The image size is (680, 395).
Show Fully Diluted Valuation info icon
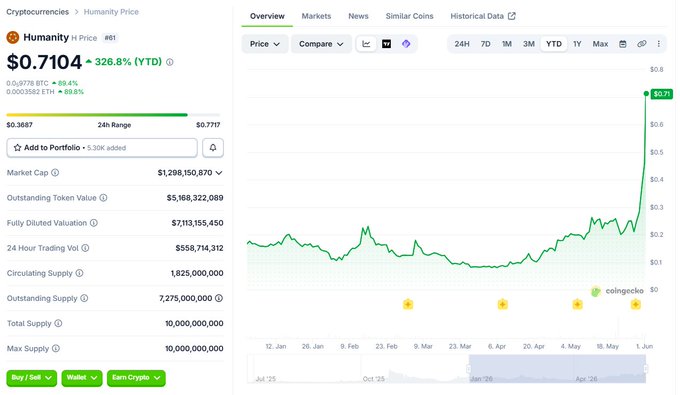click(94, 223)
